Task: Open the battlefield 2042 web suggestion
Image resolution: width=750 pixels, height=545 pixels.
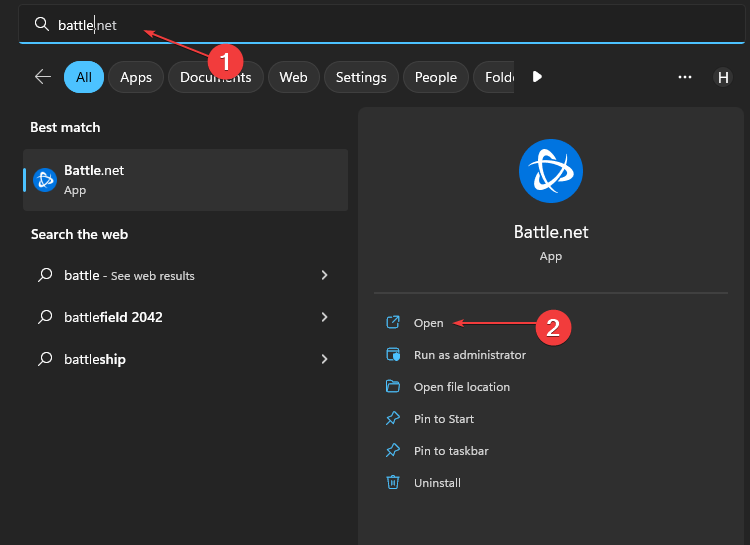Action: point(186,317)
